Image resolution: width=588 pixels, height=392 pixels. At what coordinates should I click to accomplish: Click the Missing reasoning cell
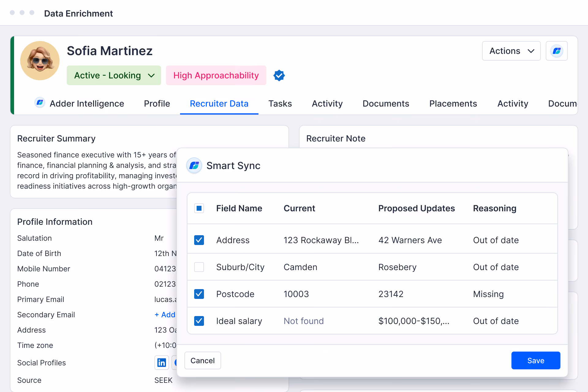(x=488, y=294)
